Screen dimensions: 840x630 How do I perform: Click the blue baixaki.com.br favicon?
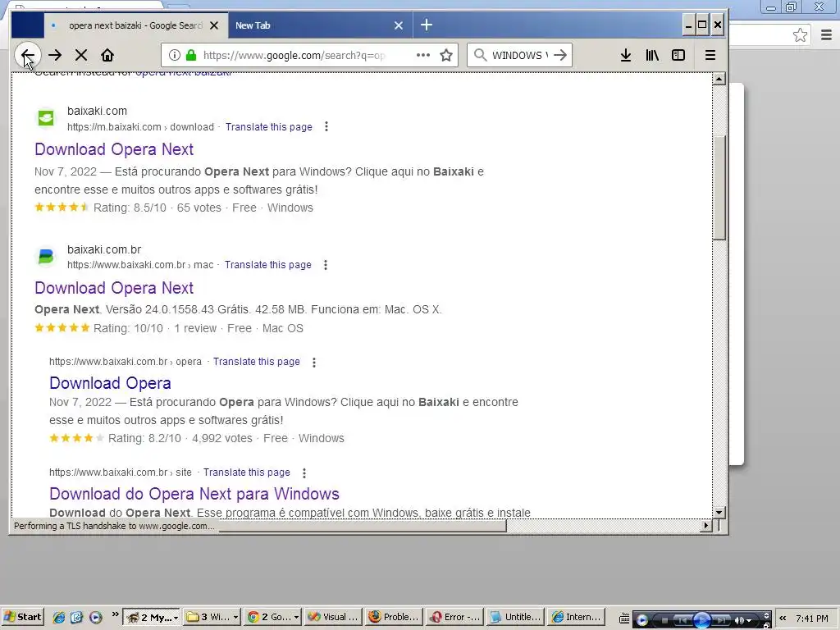click(x=46, y=257)
